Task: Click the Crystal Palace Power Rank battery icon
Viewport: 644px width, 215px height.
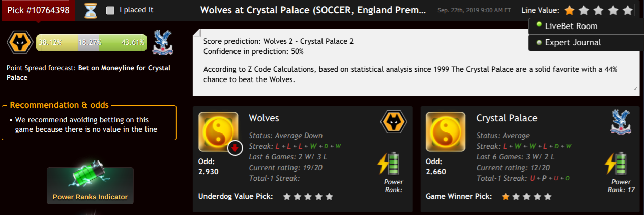Action: point(618,163)
